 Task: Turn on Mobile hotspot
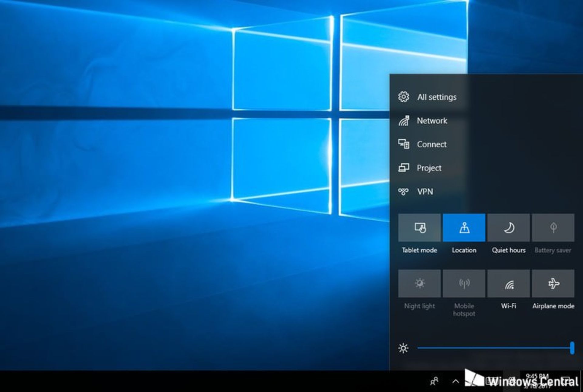click(x=464, y=283)
